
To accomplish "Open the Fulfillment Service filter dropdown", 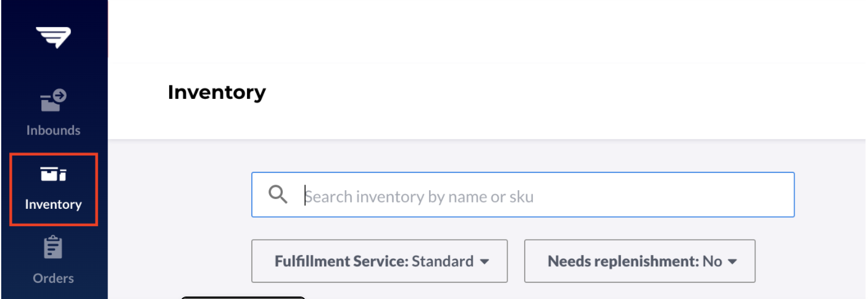I will pos(380,261).
